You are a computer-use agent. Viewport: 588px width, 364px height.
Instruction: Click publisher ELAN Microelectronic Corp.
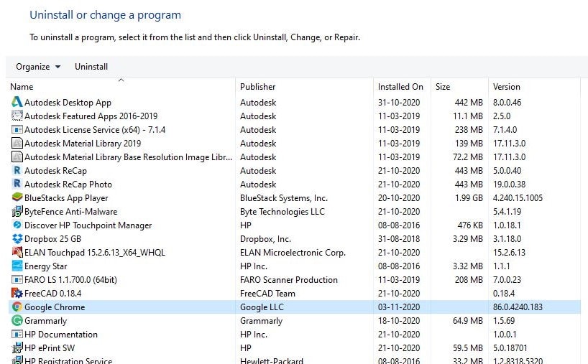[x=293, y=253]
